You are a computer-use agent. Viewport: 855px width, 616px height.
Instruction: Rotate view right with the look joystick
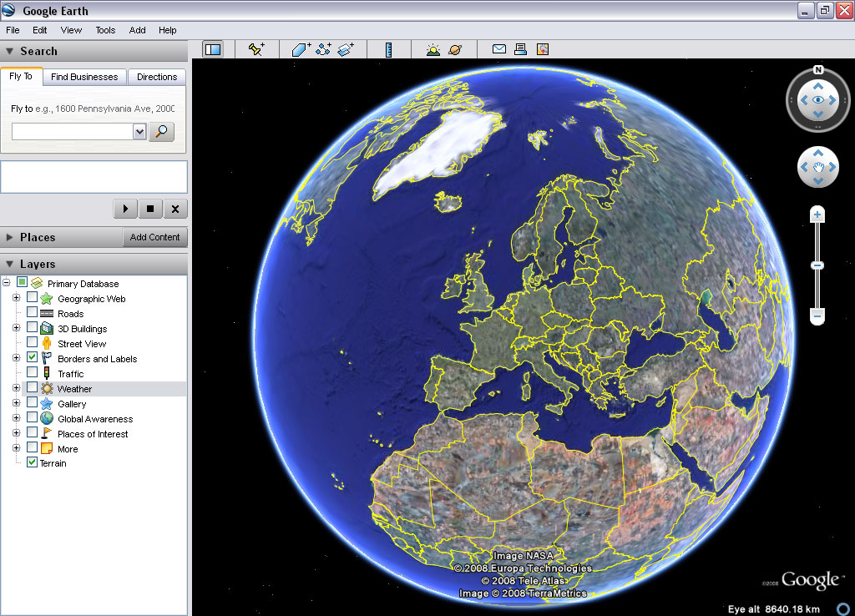click(x=832, y=100)
